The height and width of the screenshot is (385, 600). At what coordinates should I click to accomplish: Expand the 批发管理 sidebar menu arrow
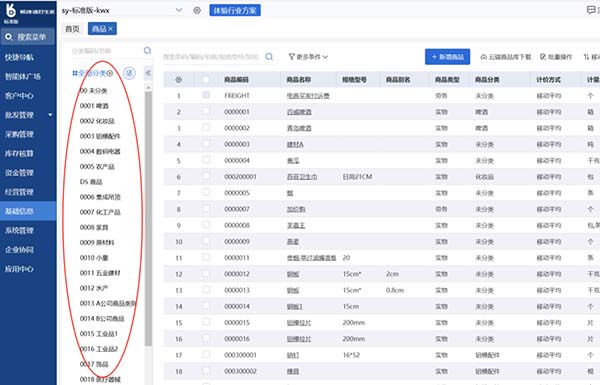(50, 115)
